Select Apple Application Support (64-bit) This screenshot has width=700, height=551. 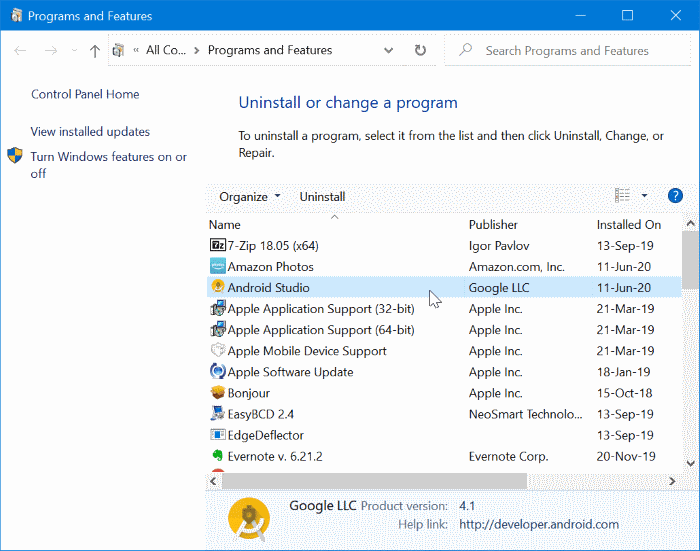[444, 330]
